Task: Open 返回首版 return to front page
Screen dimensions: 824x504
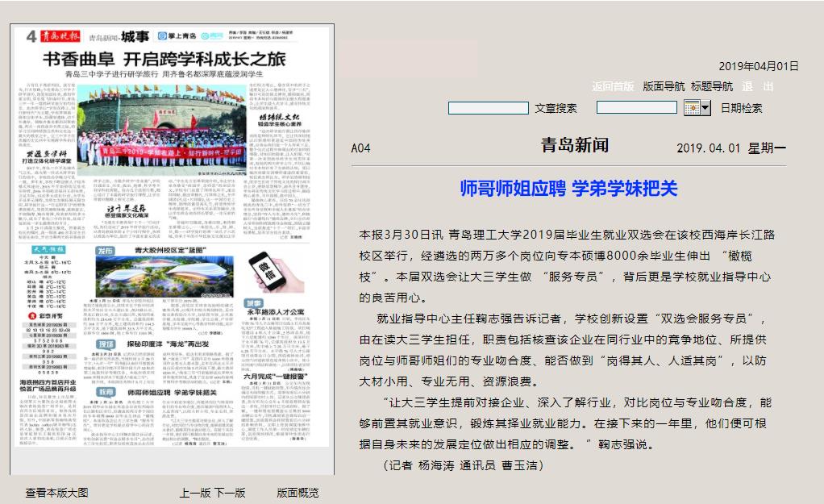Action: point(613,86)
